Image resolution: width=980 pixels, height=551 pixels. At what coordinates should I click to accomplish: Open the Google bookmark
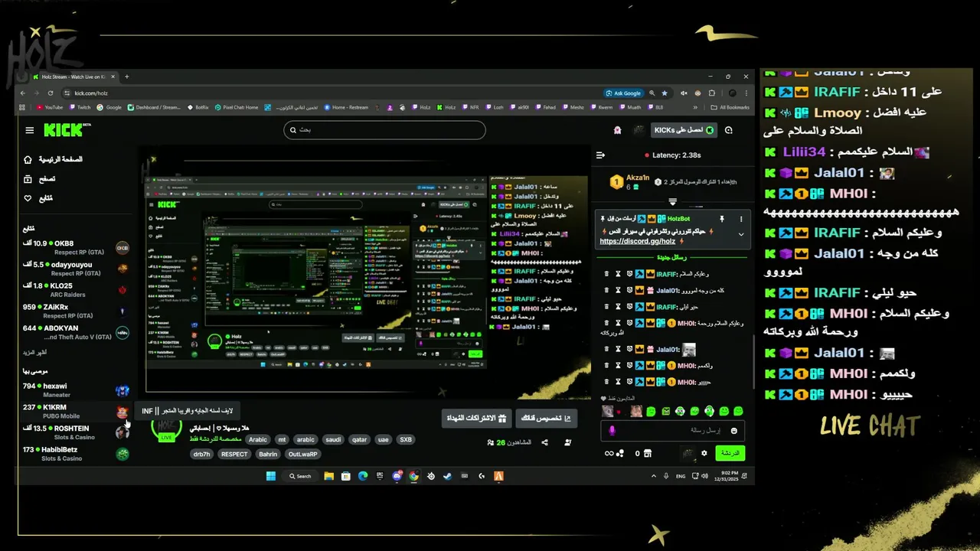point(109,107)
